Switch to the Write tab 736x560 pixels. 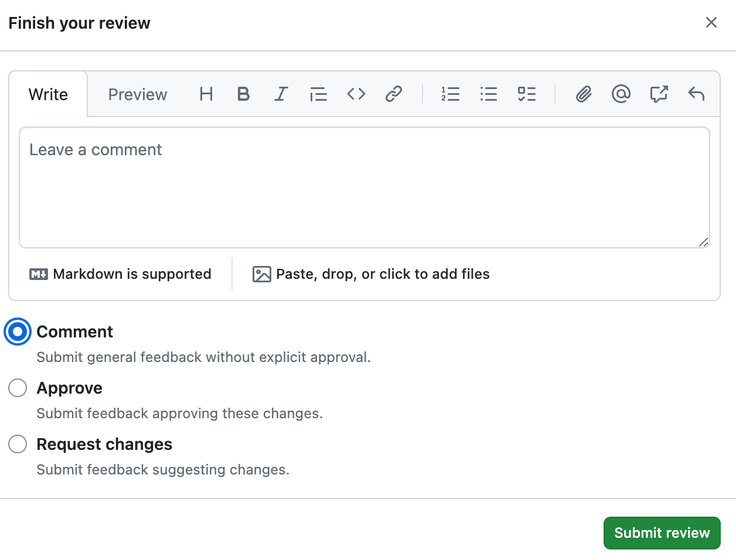[x=48, y=94]
